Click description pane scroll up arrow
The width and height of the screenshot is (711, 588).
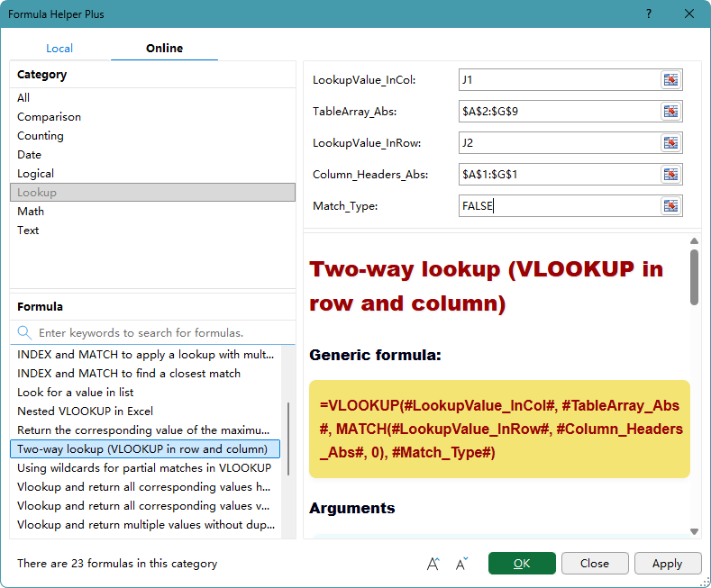pyautogui.click(x=694, y=241)
